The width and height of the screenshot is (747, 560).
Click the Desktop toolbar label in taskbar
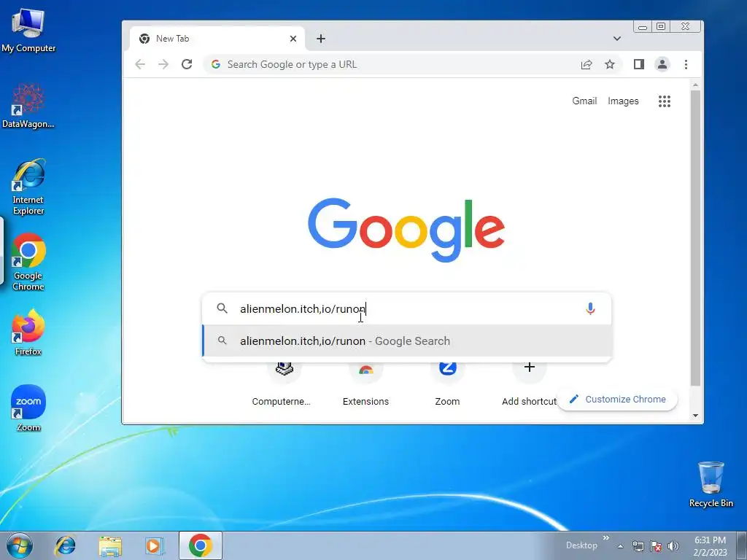pos(581,545)
